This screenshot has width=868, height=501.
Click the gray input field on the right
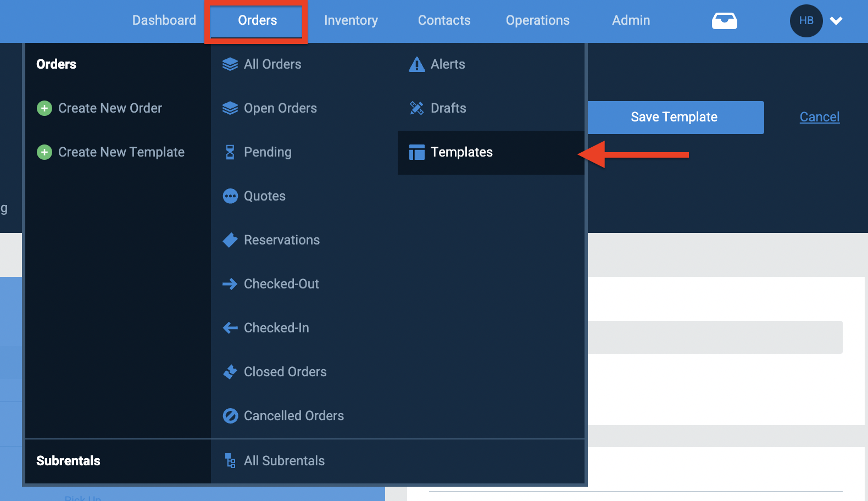tap(715, 337)
